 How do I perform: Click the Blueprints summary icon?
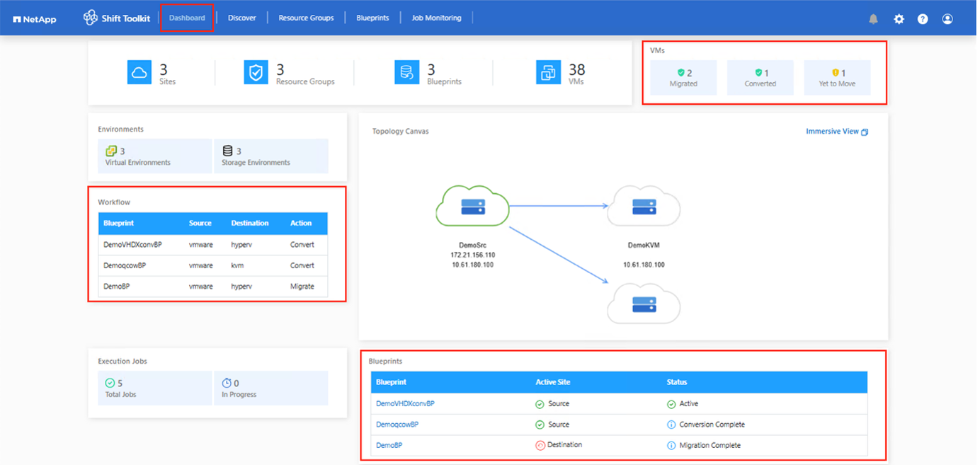407,72
